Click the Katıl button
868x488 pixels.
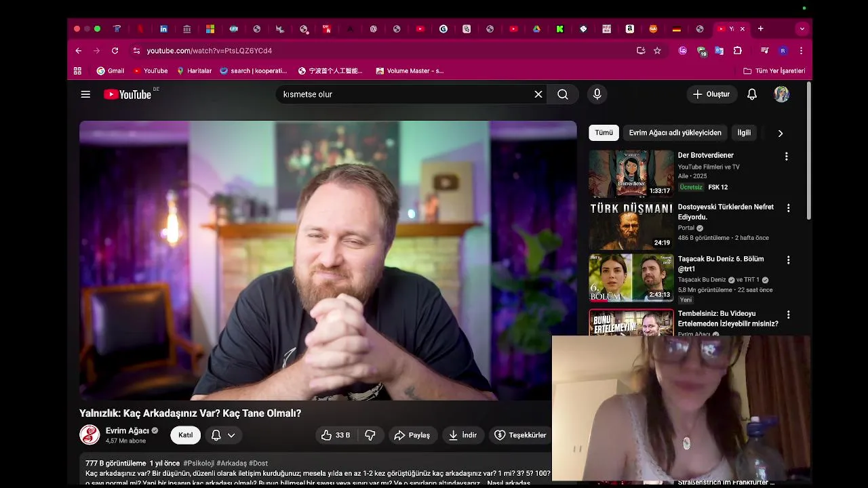point(185,435)
